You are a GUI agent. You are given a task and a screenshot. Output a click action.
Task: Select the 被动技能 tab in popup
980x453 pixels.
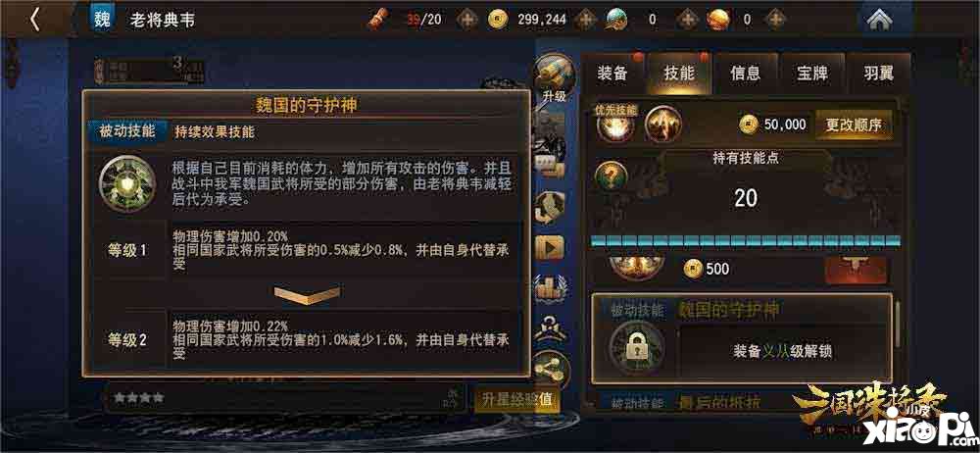127,132
